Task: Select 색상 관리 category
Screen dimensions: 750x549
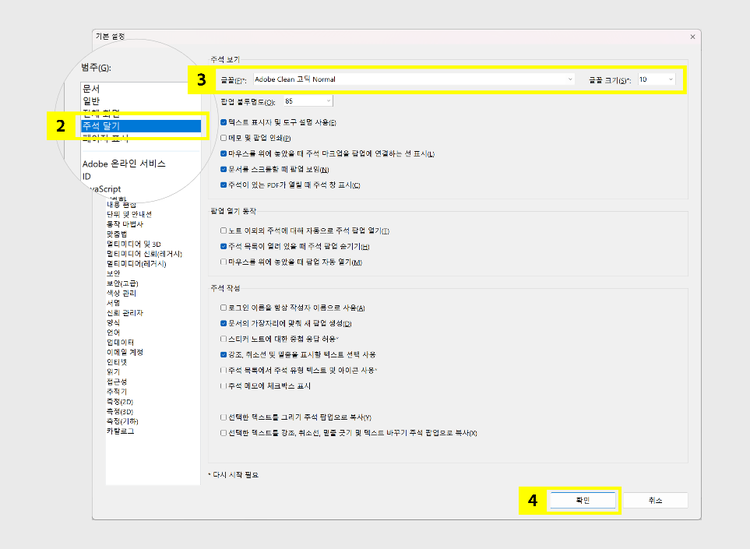Action: coord(121,293)
